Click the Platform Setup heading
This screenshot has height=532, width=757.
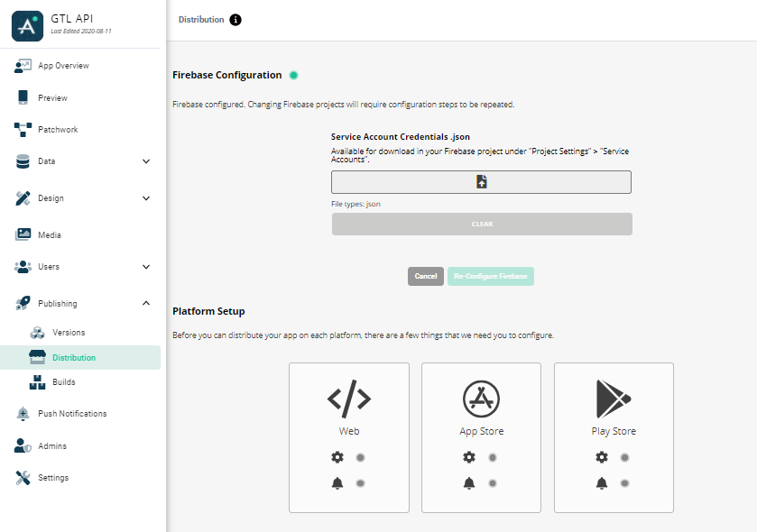(x=208, y=312)
